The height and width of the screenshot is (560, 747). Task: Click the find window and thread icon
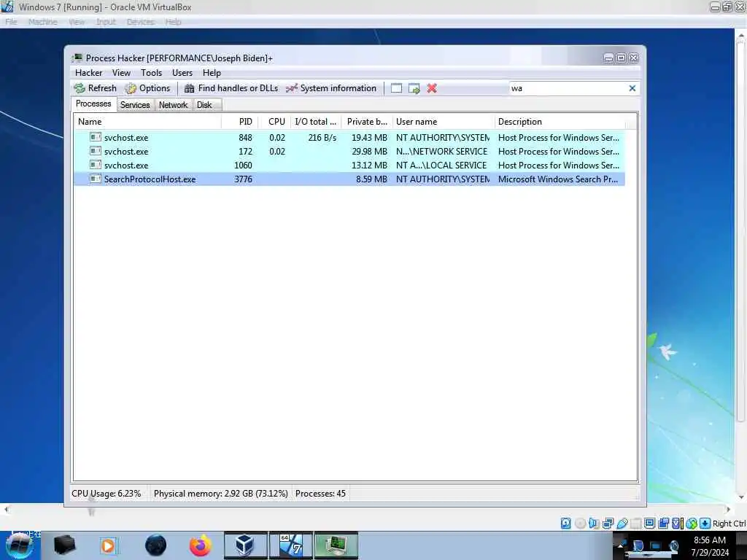(414, 88)
